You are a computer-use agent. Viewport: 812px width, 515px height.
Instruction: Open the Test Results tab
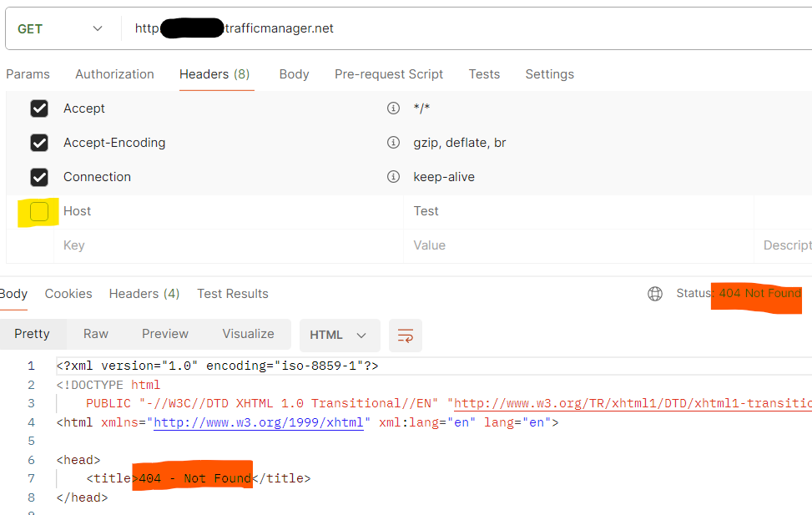pyautogui.click(x=233, y=294)
